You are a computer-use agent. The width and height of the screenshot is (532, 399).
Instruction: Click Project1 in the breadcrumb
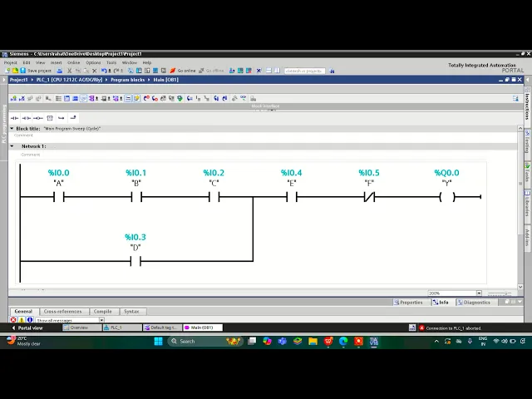pos(18,80)
